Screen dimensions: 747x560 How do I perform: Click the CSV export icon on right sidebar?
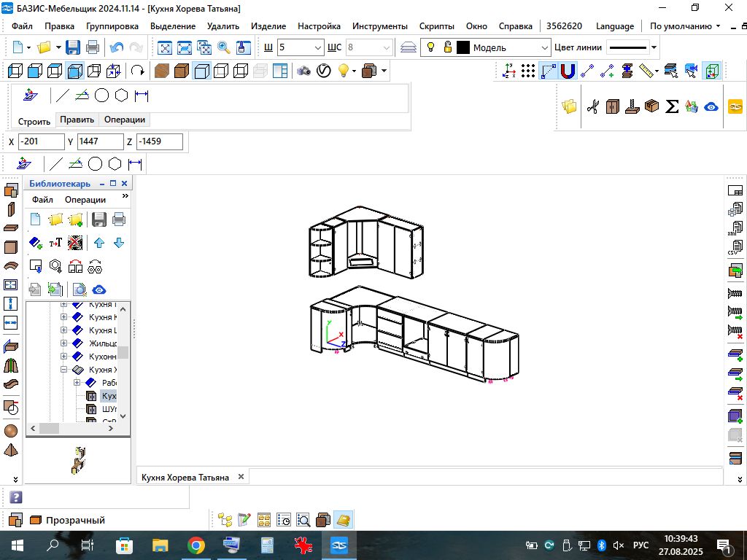pos(735,247)
